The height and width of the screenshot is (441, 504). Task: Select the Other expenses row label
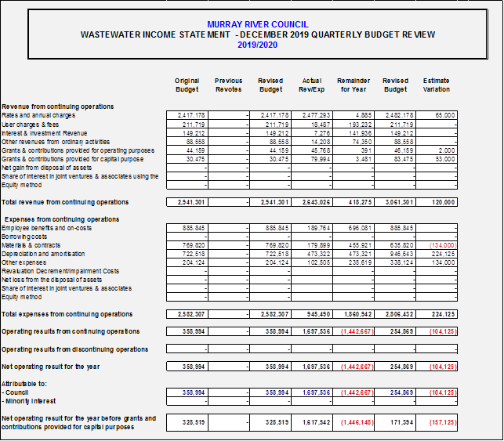[x=24, y=262]
